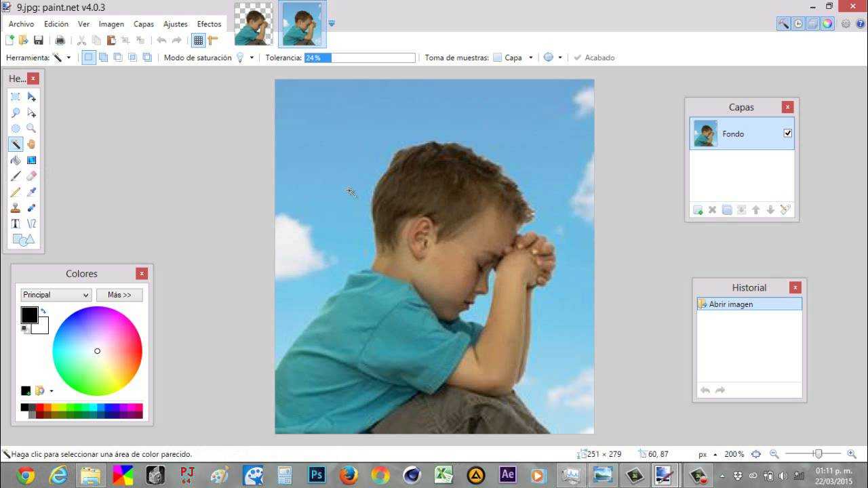Open the settings gear icon

(x=846, y=24)
